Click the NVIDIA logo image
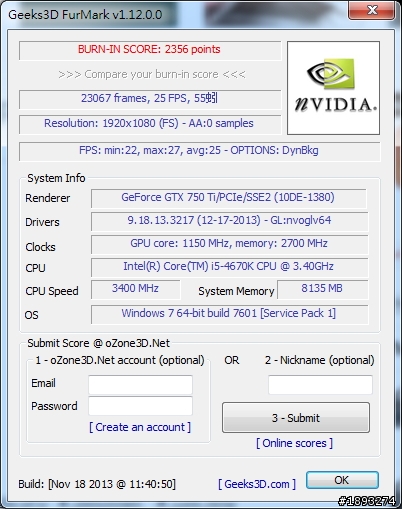 (333, 88)
